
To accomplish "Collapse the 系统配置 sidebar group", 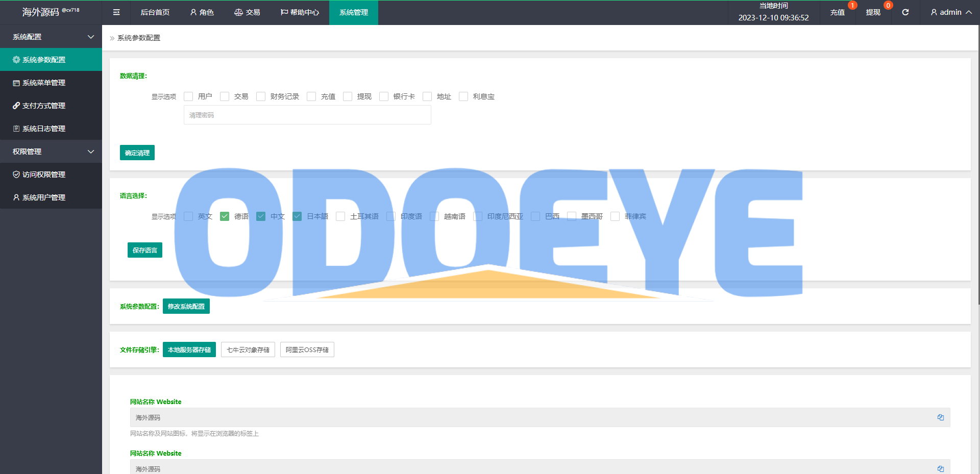I will point(51,37).
